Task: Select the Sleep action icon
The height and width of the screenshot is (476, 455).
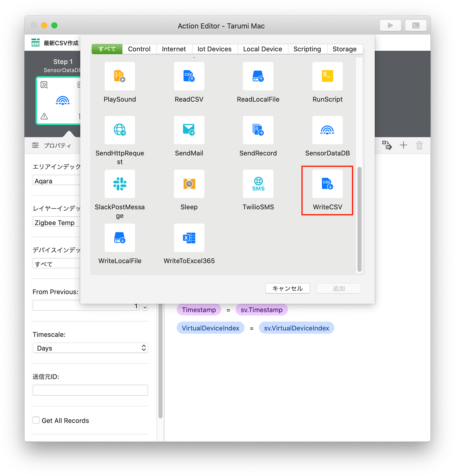Action: click(189, 184)
